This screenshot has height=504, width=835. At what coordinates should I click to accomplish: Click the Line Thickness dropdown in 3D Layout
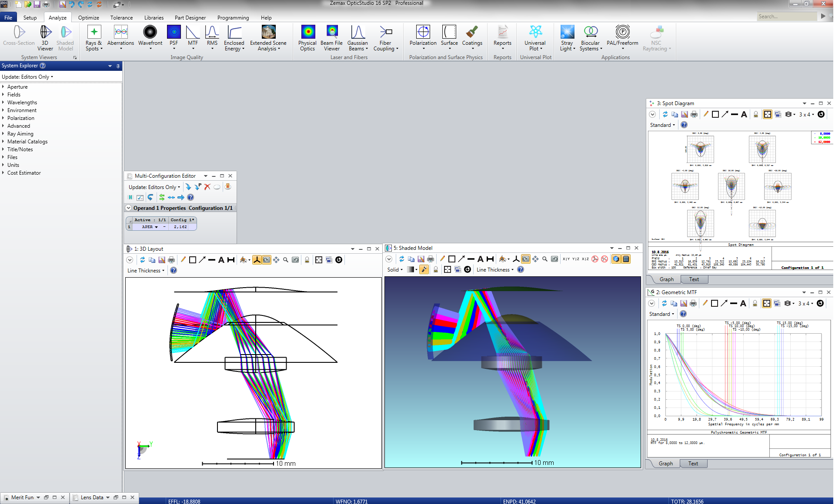(147, 271)
